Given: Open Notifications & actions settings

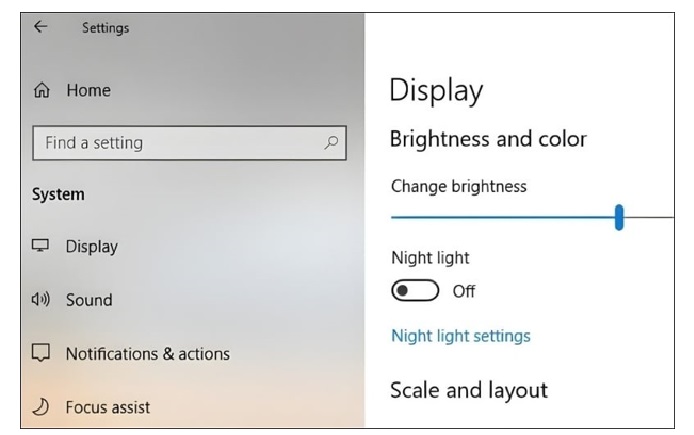Looking at the screenshot, I should coord(147,354).
